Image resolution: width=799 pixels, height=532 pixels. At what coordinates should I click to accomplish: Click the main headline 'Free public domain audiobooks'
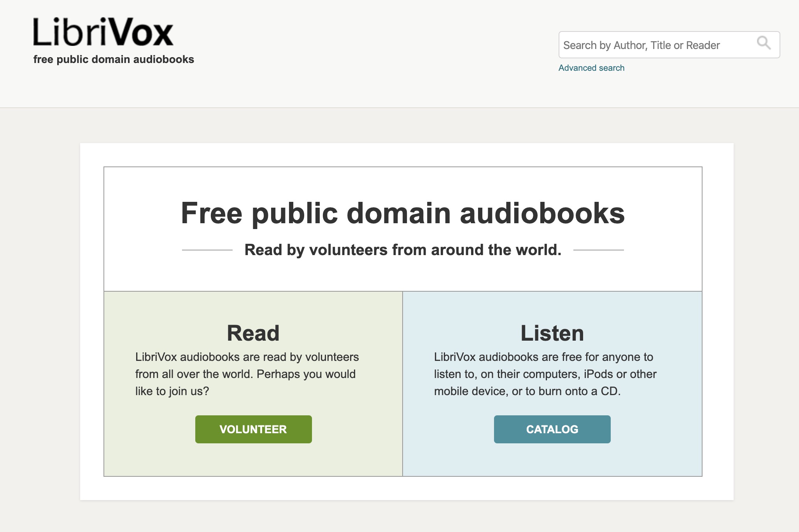click(x=403, y=213)
